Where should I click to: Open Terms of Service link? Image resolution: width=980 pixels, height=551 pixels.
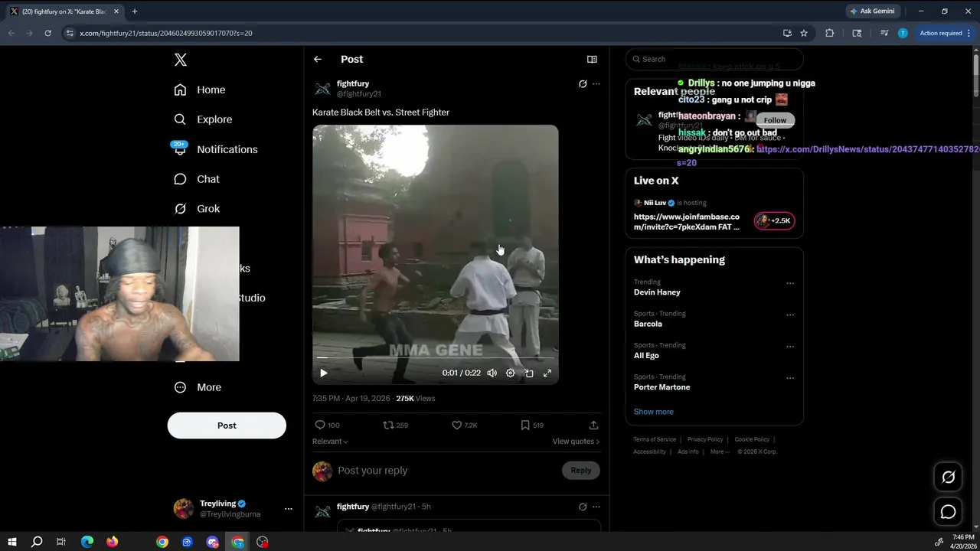click(x=655, y=439)
